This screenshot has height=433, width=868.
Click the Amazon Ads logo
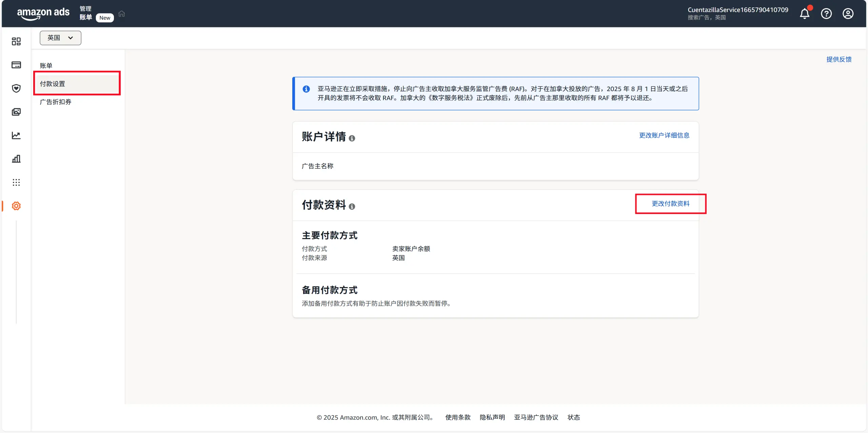(43, 14)
